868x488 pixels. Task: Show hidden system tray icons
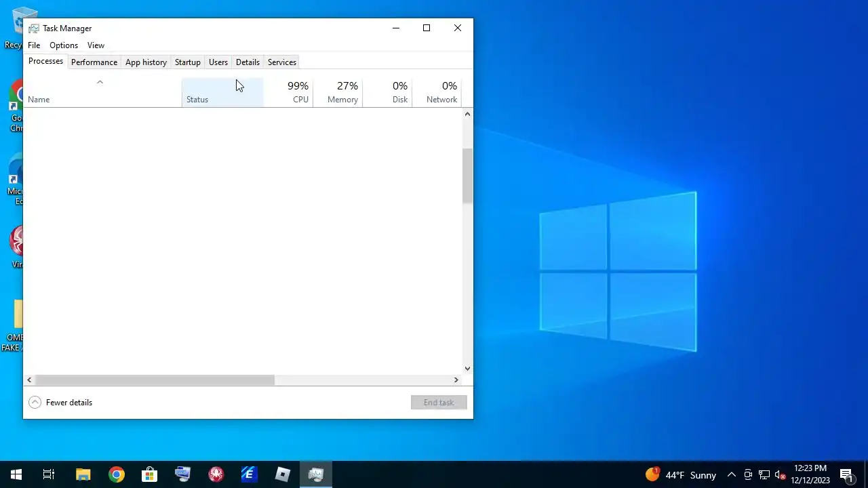click(732, 475)
